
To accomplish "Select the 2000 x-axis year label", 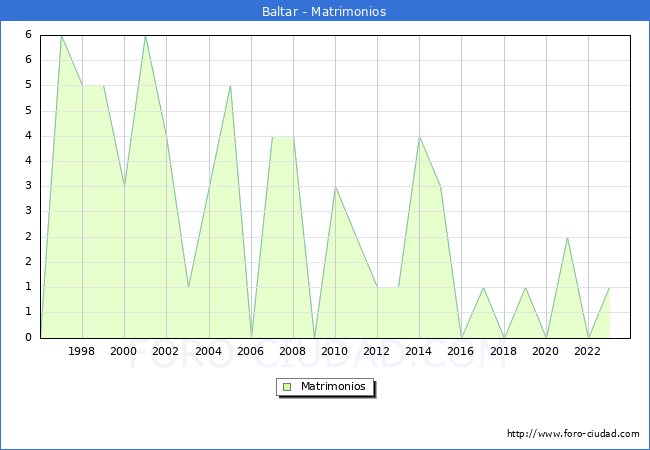I will tap(124, 351).
